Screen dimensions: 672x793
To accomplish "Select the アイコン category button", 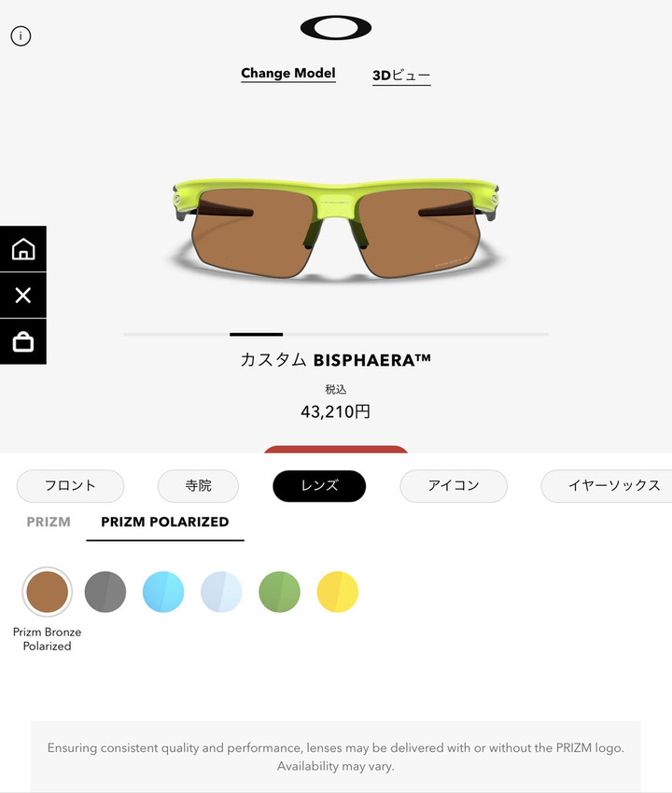I will pos(454,485).
